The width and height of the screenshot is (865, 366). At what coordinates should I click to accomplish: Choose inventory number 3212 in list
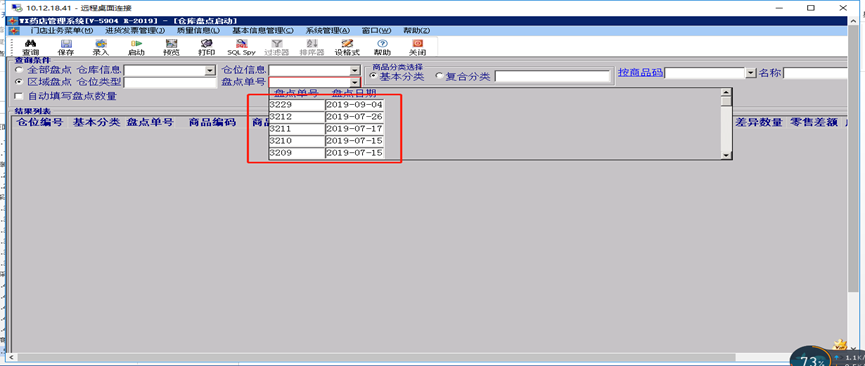click(297, 117)
